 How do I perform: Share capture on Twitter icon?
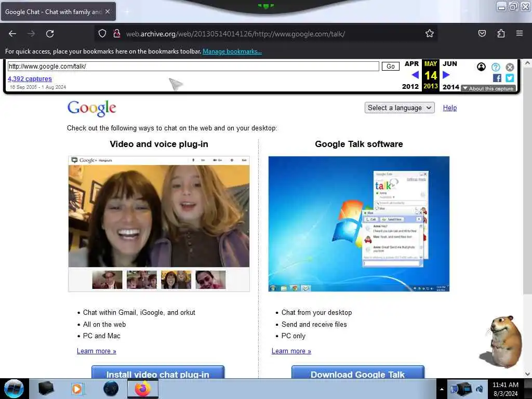click(x=510, y=78)
